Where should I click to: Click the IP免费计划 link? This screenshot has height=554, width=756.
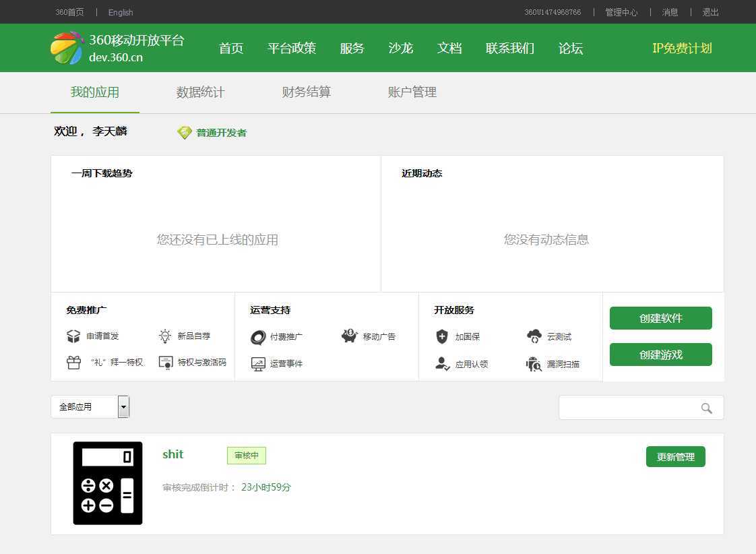683,49
